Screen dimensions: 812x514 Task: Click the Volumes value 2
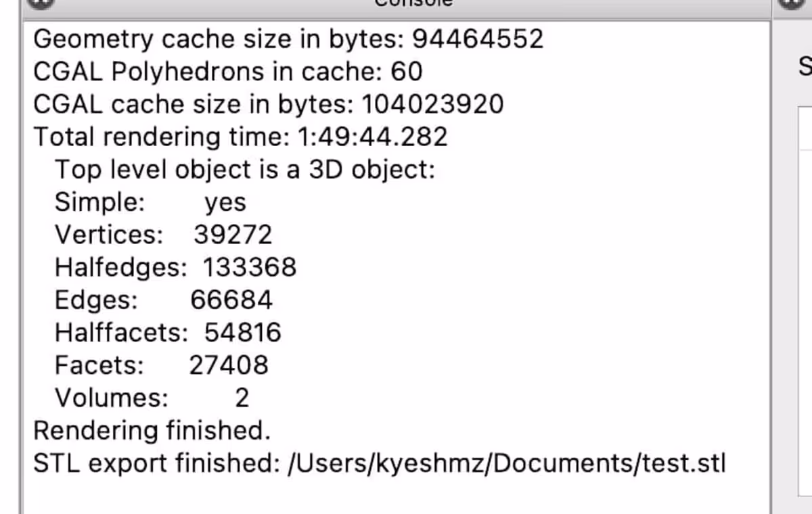tap(242, 398)
